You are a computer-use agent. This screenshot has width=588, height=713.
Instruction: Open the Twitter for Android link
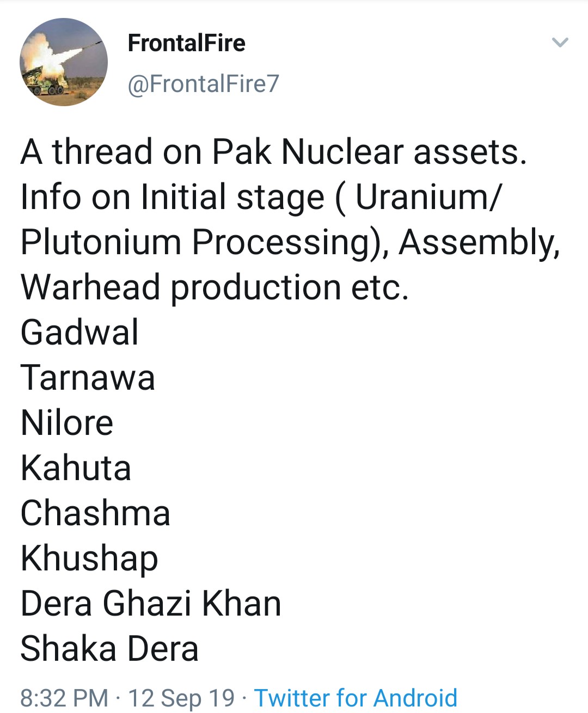(356, 698)
